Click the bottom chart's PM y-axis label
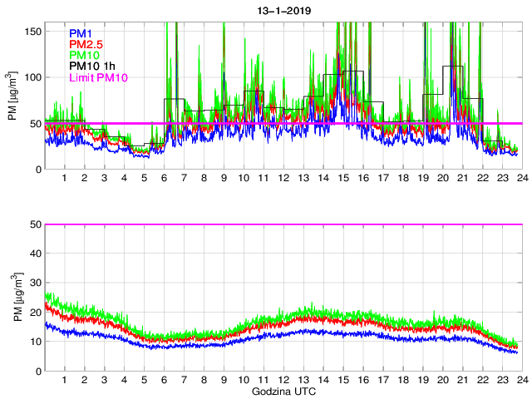Screen dimensions: 532x399 click(x=12, y=298)
